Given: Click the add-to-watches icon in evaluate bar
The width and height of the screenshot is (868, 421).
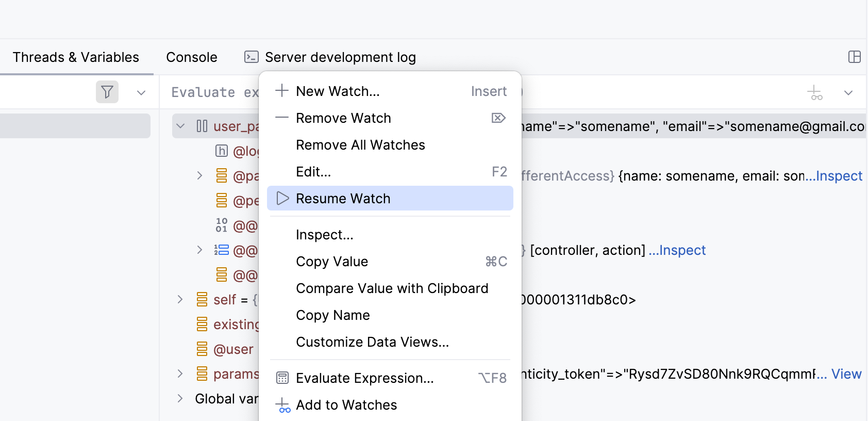Looking at the screenshot, I should tap(814, 93).
